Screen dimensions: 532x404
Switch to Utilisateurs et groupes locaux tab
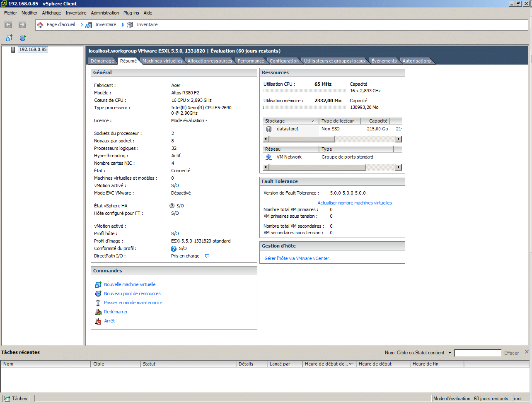[335, 61]
